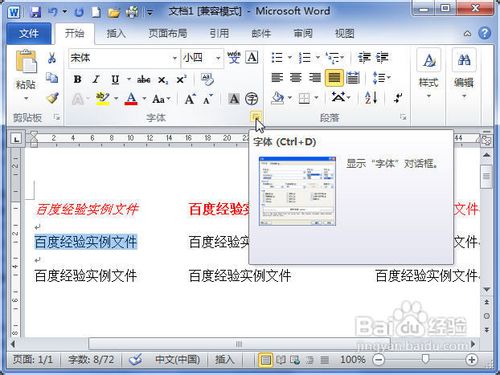Click the character border icon
Screen dimensions: 500x375
(x=252, y=58)
